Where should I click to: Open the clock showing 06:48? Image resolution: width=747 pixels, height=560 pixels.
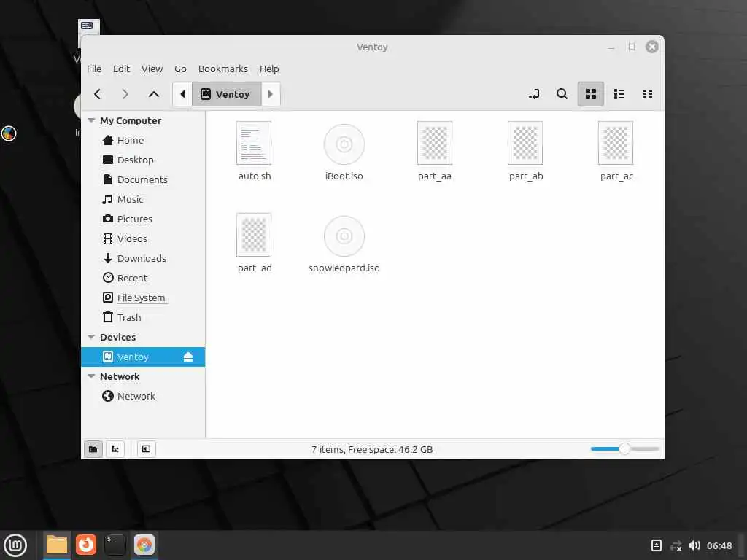[x=719, y=545]
